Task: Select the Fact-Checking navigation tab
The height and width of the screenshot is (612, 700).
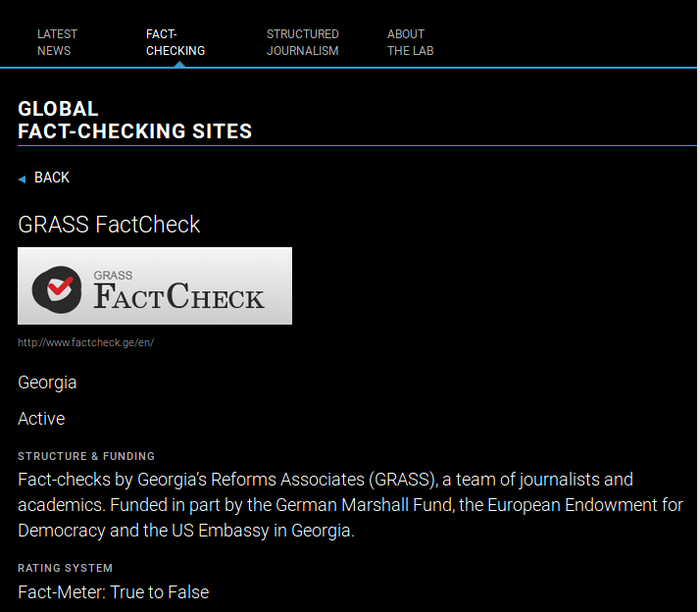Action: 175,42
